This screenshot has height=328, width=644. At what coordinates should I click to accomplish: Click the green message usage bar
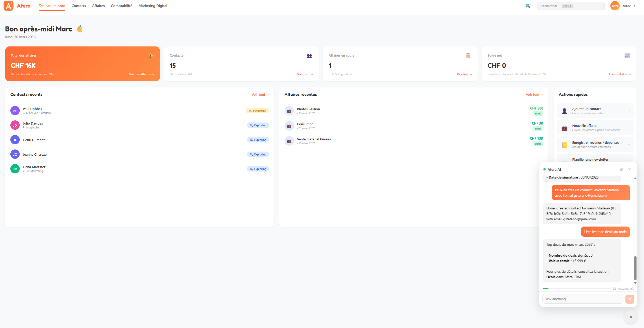click(546, 288)
